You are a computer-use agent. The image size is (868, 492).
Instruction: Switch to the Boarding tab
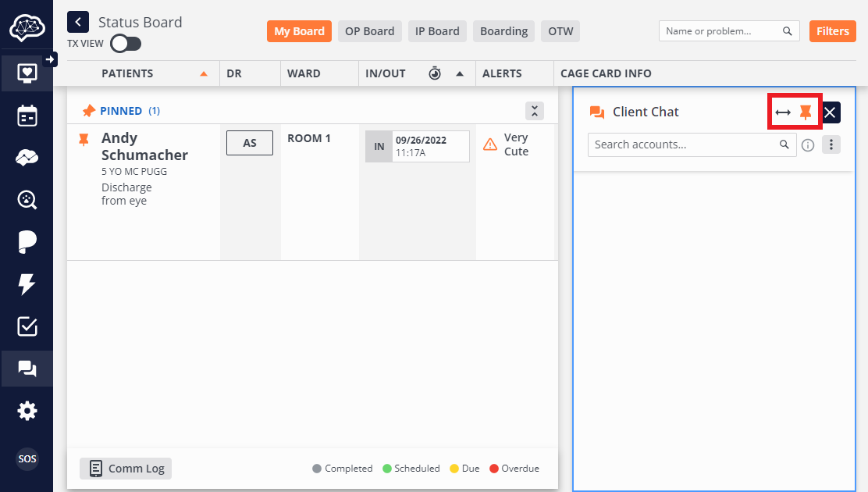click(x=503, y=31)
